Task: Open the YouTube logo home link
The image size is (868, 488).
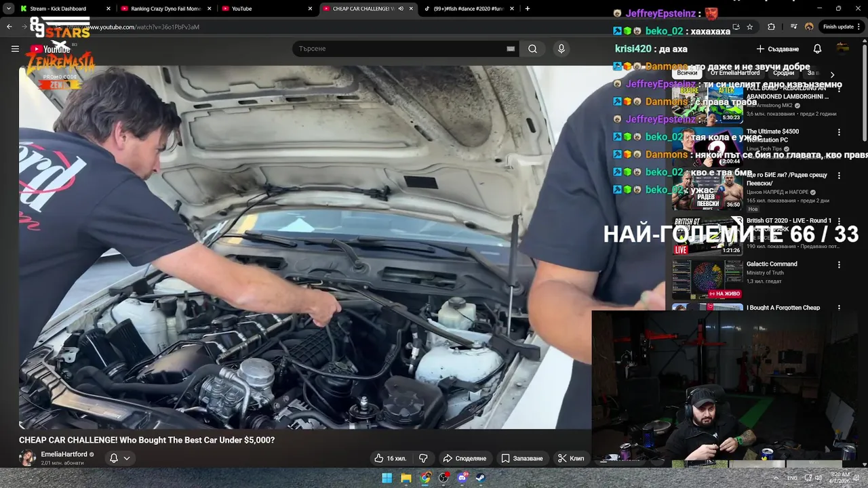Action: point(49,49)
